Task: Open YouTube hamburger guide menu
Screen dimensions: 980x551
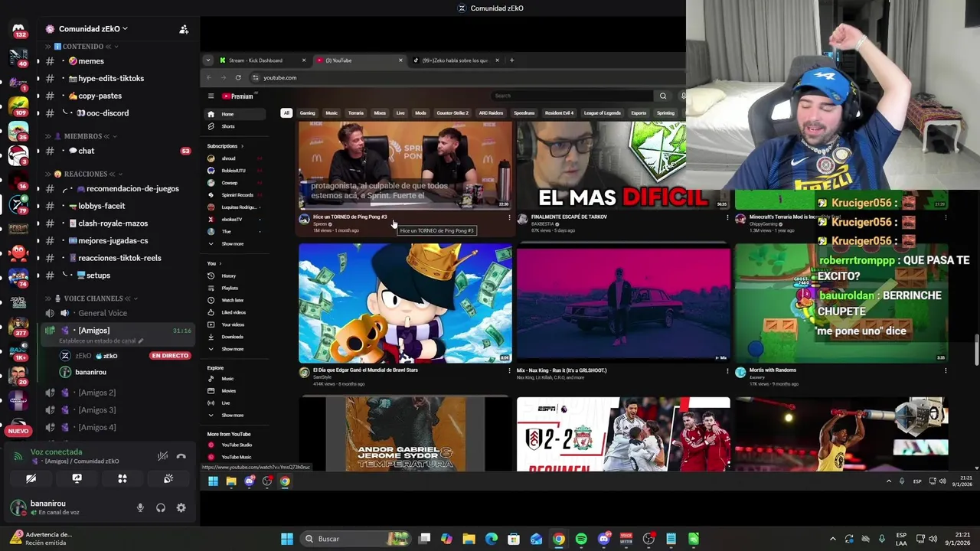Action: [x=211, y=96]
